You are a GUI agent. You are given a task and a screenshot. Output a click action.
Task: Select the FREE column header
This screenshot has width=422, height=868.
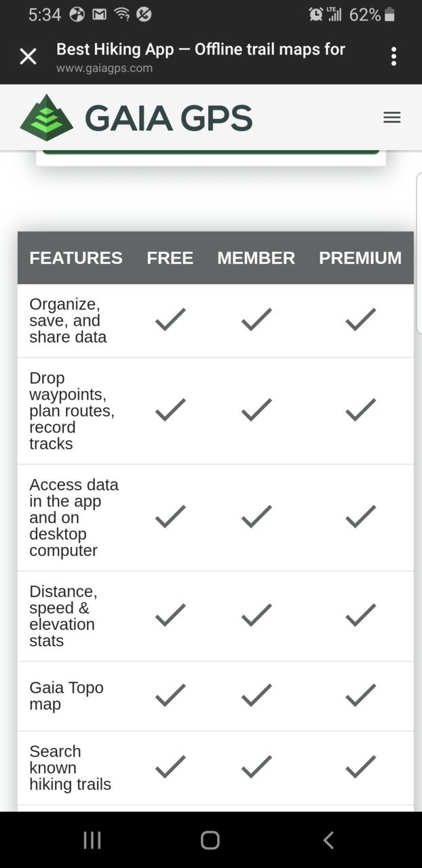(x=170, y=258)
